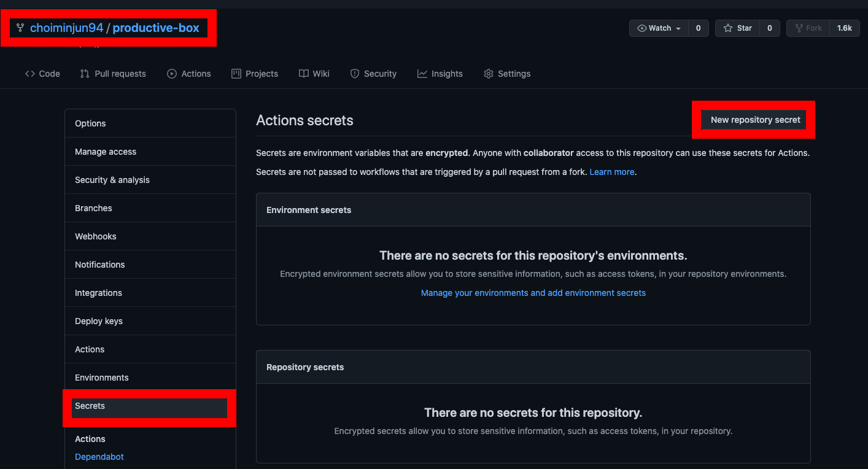Viewport: 868px width, 469px height.
Task: Click the star icon on Star button
Action: 728,28
